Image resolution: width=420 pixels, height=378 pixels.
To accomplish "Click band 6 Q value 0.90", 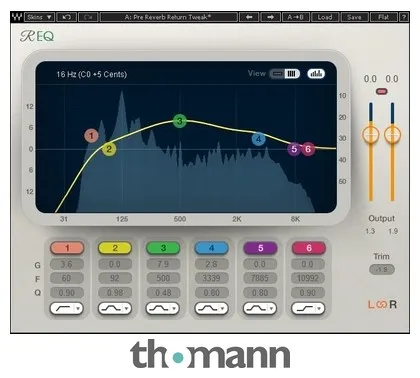I will click(x=308, y=293).
